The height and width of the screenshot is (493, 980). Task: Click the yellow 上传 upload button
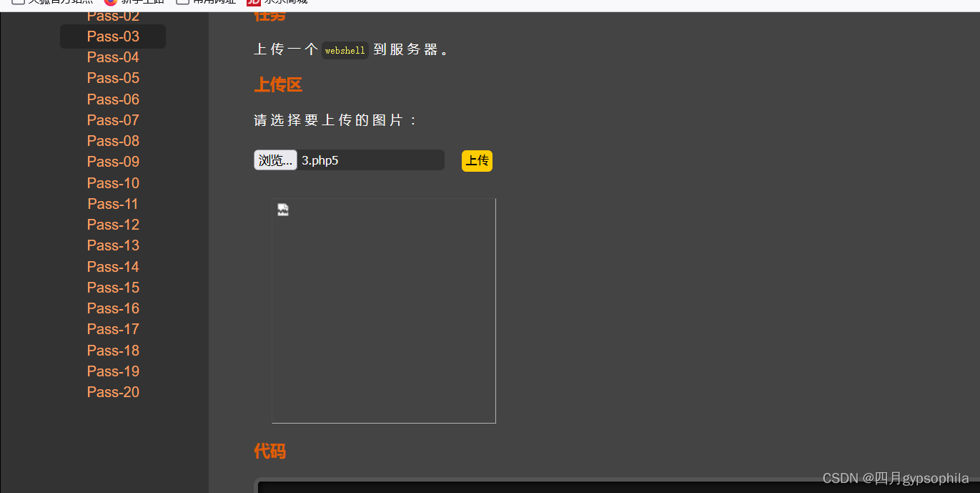pyautogui.click(x=477, y=161)
